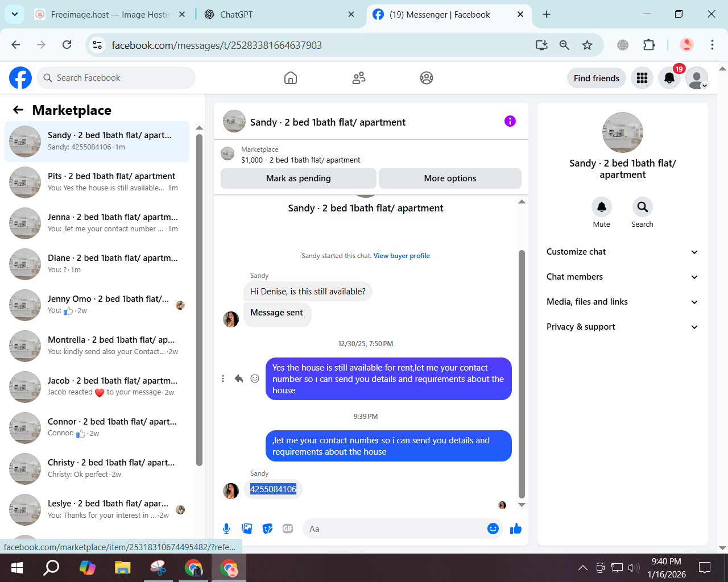
Task: Click the chat messages scrollbar
Action: [522, 374]
